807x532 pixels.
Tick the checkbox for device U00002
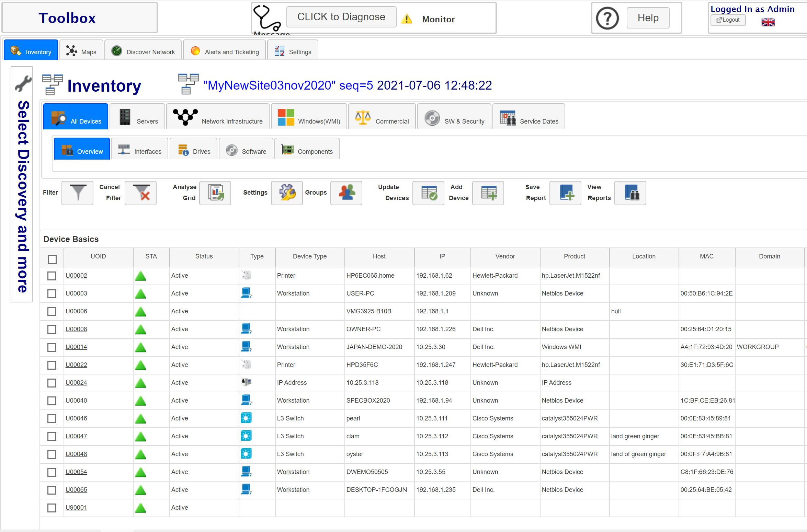(52, 276)
